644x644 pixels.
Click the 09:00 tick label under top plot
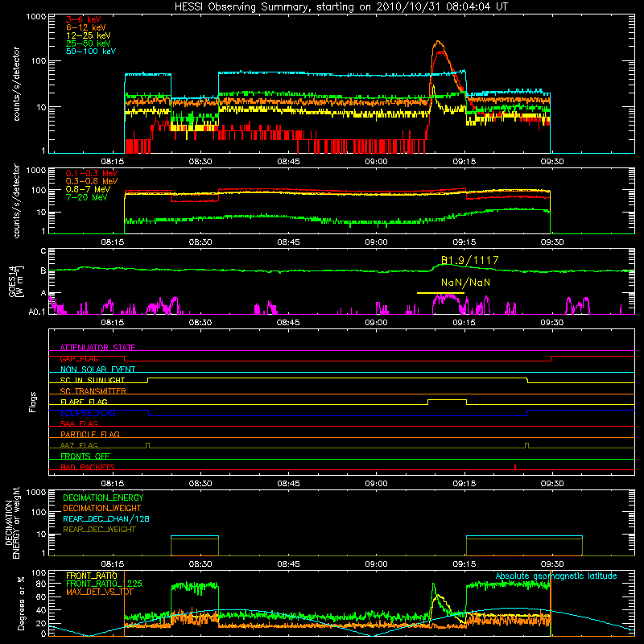tap(376, 162)
